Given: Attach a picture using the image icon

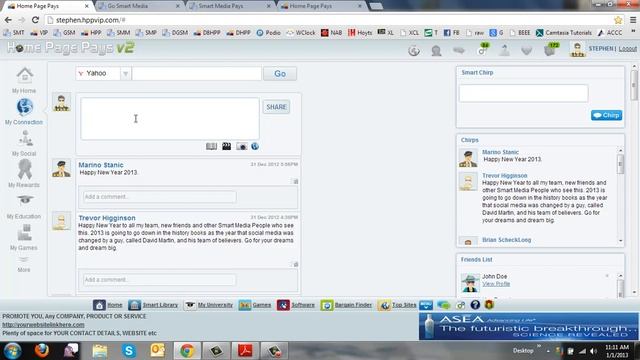Looking at the screenshot, I should coord(211,146).
